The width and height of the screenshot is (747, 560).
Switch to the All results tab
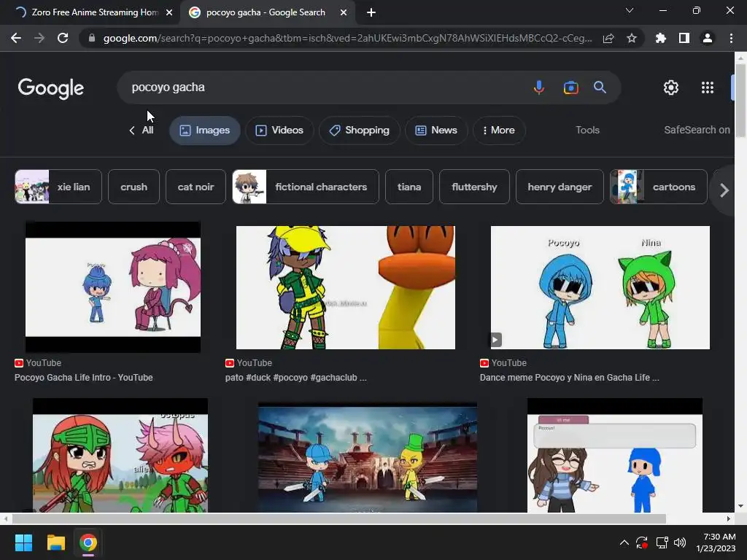tap(147, 130)
